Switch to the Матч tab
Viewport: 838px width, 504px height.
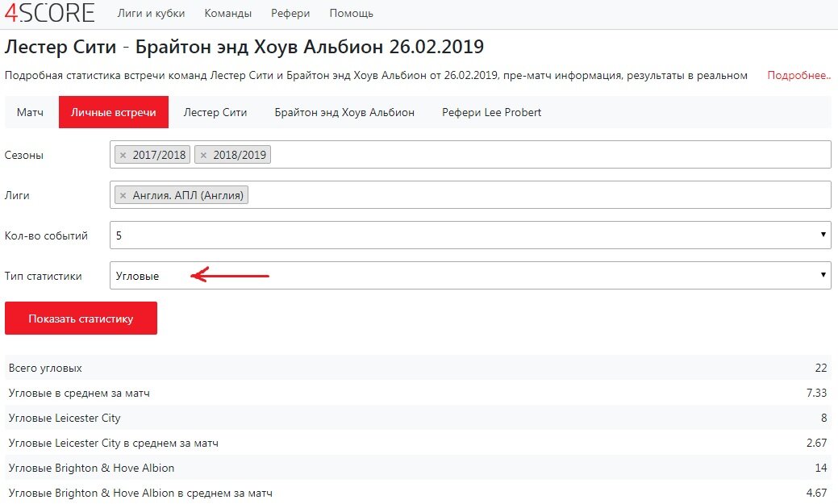(x=30, y=112)
